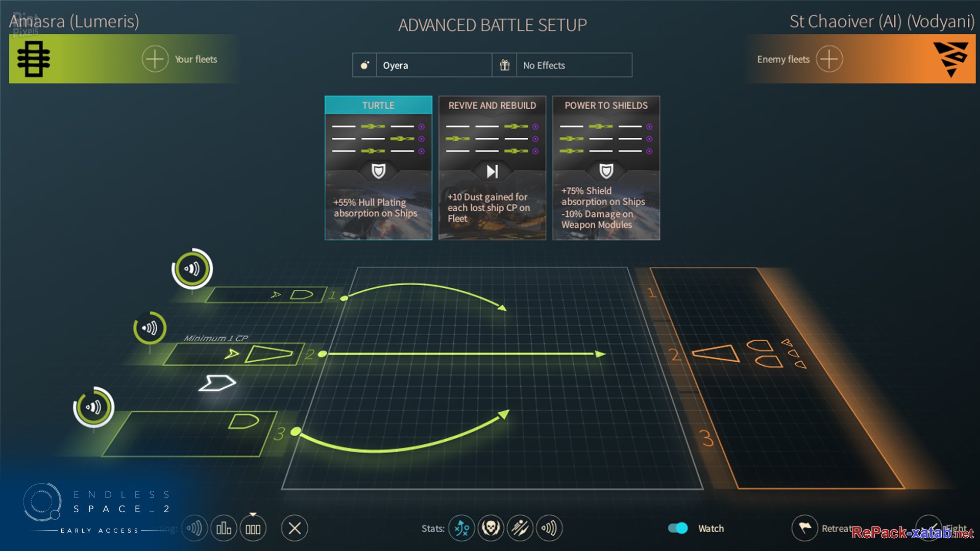This screenshot has height=551, width=980.
Task: Click the plus icon to add your fleets
Action: pos(155,59)
